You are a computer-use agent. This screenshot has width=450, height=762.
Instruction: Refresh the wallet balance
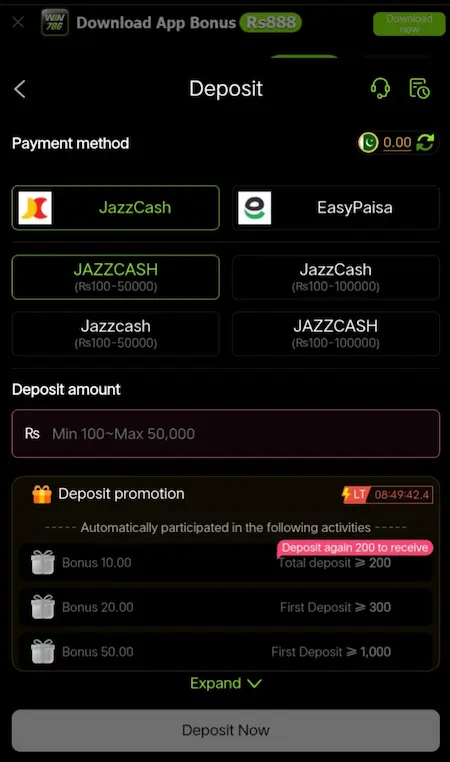tap(425, 143)
